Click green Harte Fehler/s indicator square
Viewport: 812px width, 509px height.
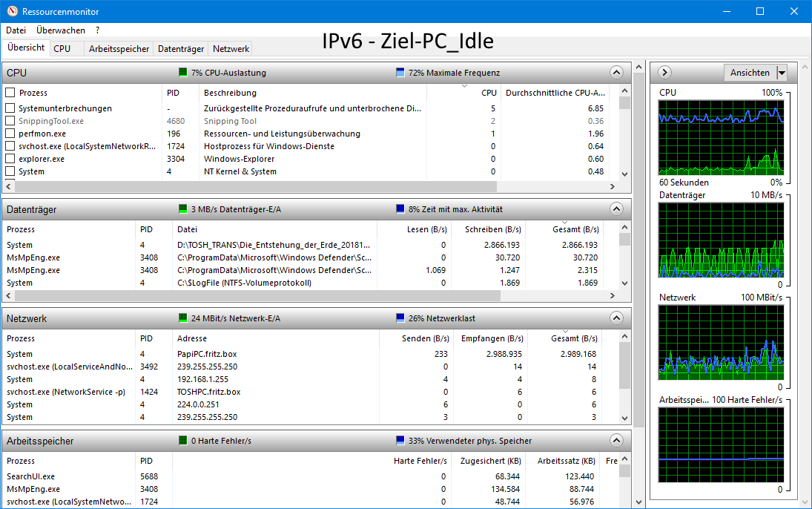click(x=183, y=441)
